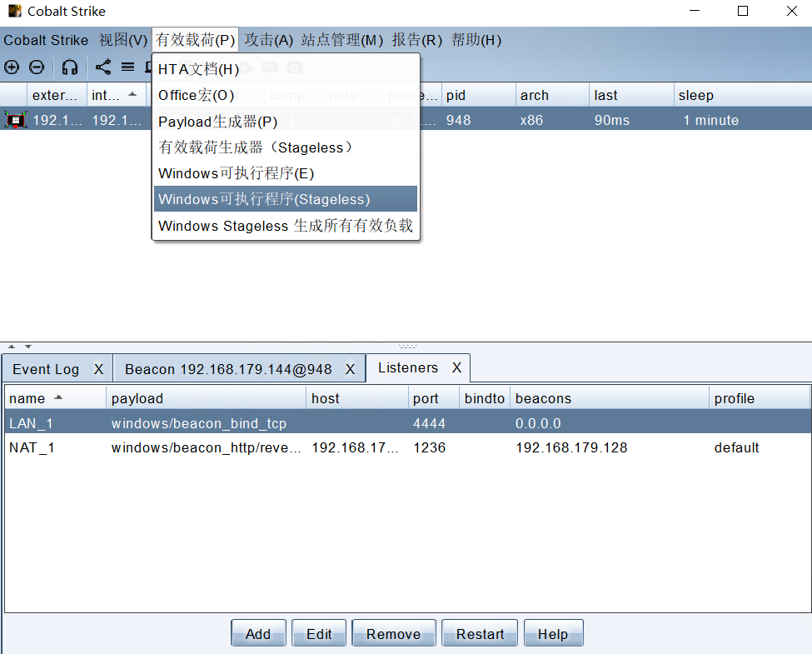The image size is (812, 654).
Task: Collapse bottom pane with split divider down arrow
Action: [28, 347]
